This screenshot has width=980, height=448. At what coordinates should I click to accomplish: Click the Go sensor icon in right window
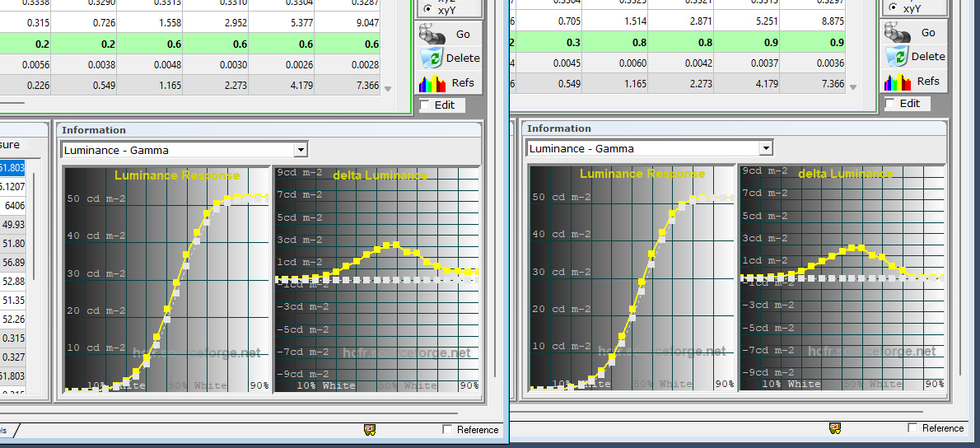tap(896, 32)
